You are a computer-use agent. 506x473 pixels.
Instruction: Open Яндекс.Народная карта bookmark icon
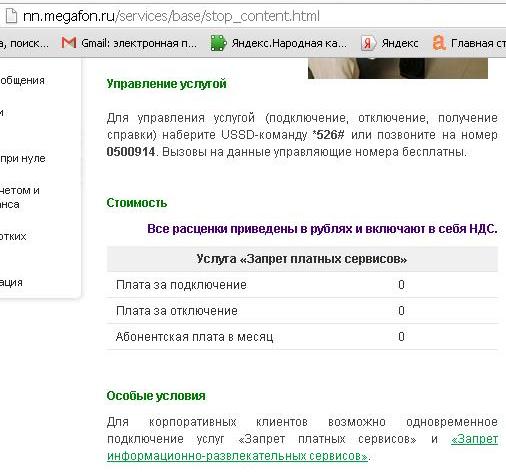tap(218, 43)
